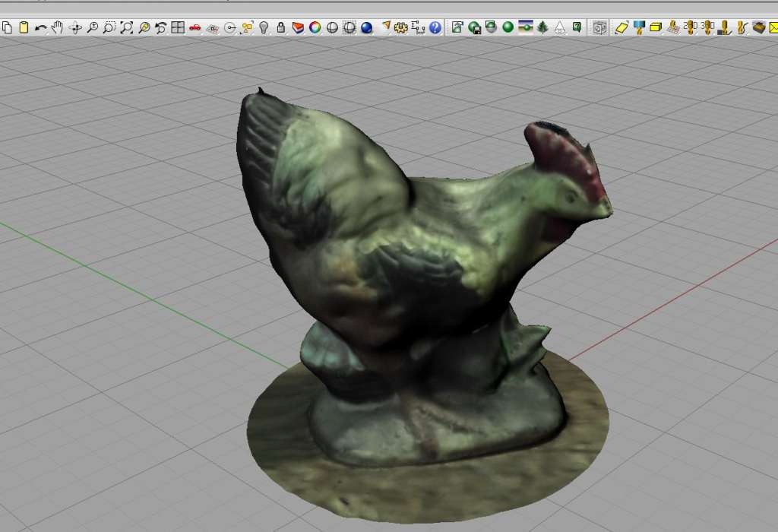
Task: Undo the last action with arrow icon
Action: [41, 28]
